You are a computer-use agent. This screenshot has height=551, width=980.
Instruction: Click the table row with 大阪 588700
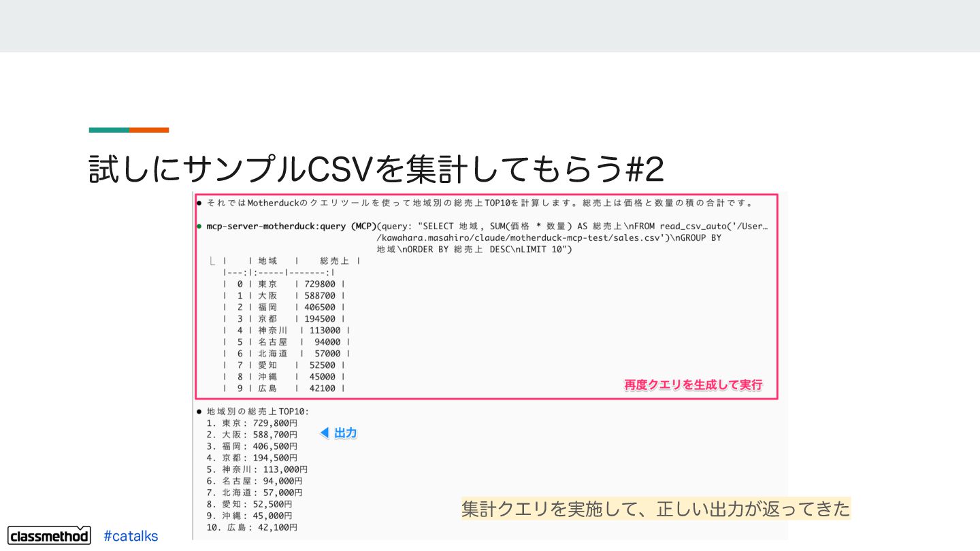click(x=284, y=295)
